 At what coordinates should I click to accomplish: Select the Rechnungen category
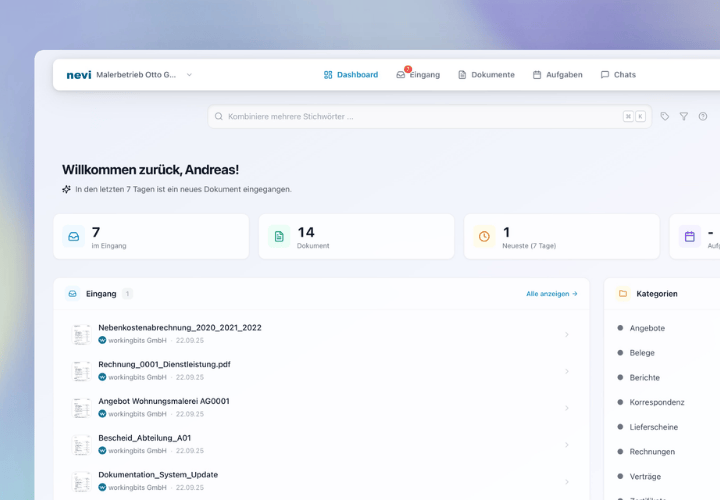coord(652,452)
